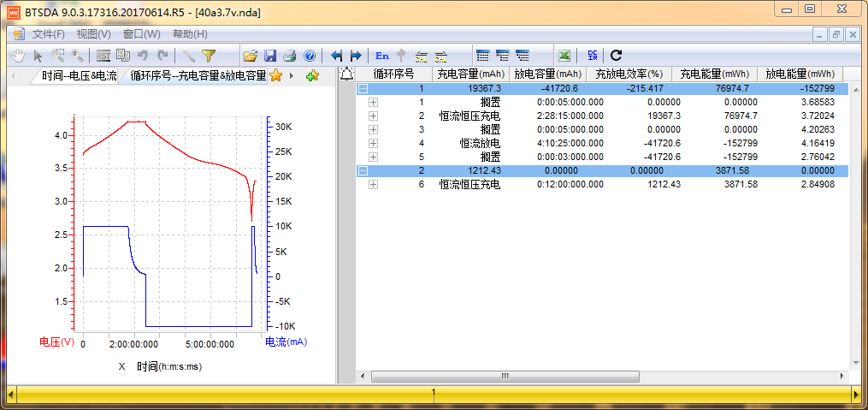This screenshot has height=410, width=868.
Task: Click the redo arrow icon
Action: point(162,56)
